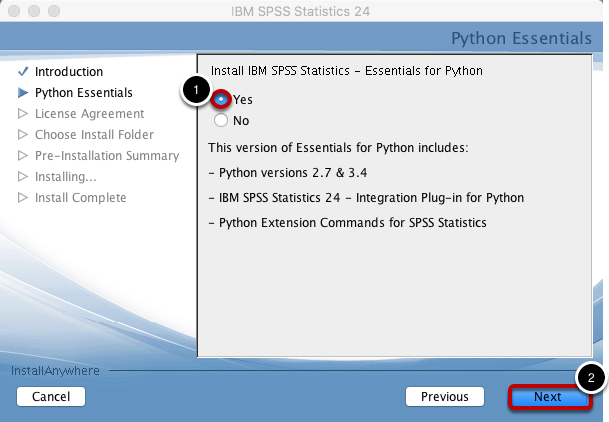This screenshot has width=609, height=422.
Task: Click the Installing... step label
Action: (66, 176)
